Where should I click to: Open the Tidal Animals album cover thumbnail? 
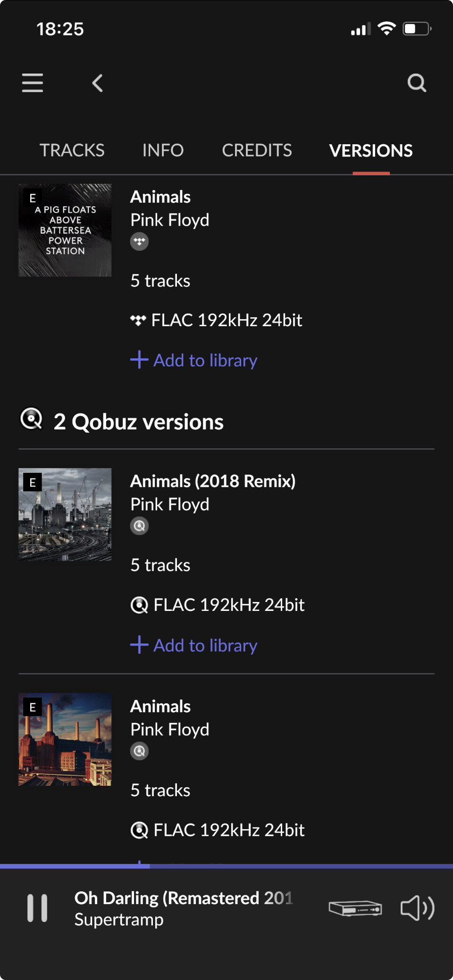[x=65, y=230]
